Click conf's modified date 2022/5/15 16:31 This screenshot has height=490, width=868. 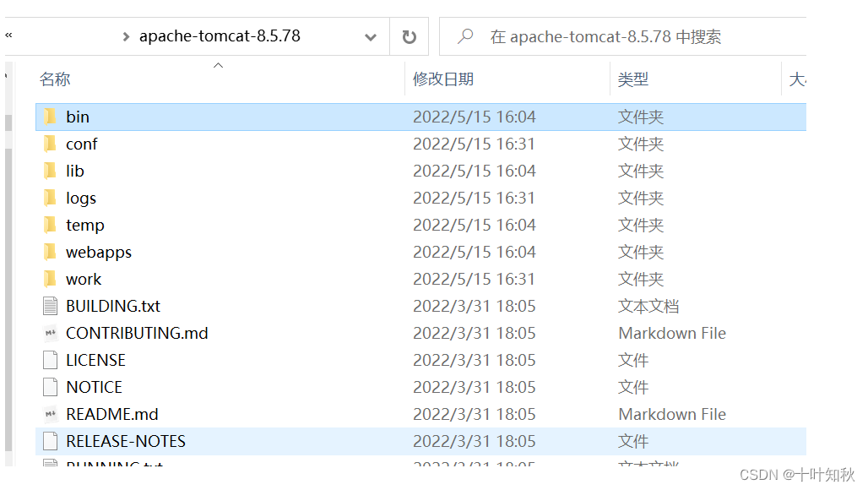pos(475,144)
